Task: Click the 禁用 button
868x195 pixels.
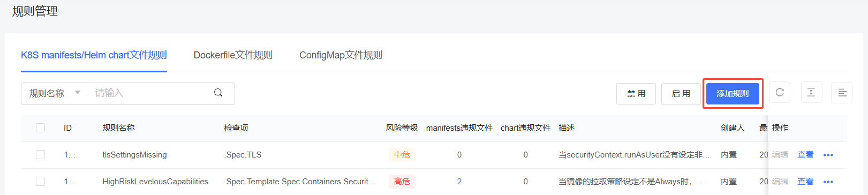Action: click(x=636, y=93)
